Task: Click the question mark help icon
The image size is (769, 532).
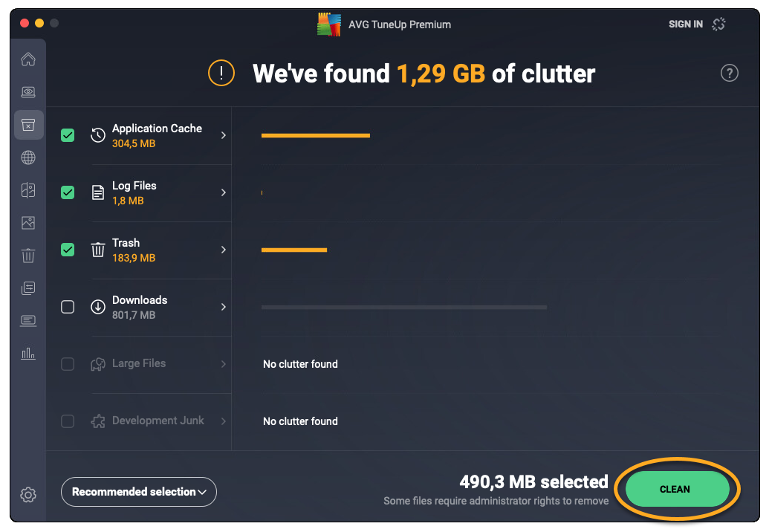Action: (730, 73)
